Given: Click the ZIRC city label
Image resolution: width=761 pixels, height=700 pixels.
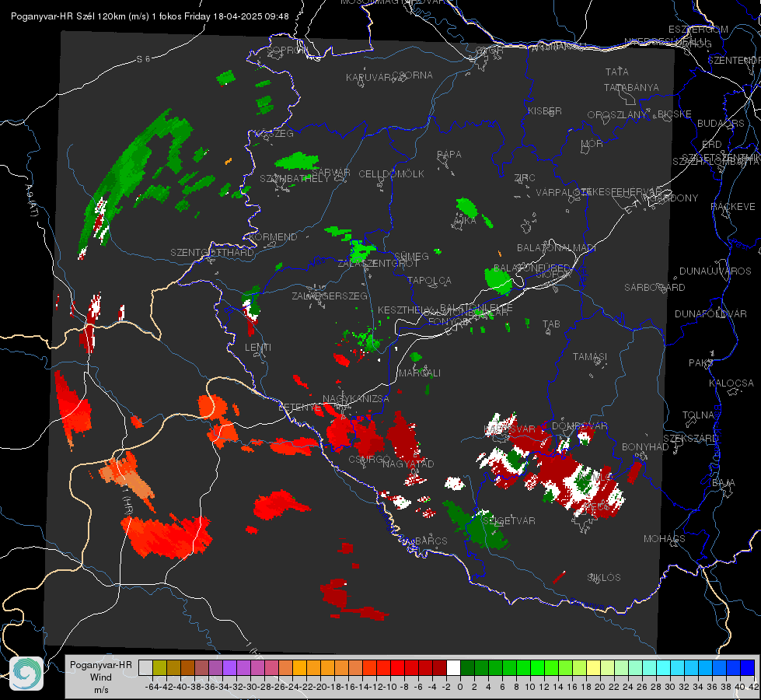Looking at the screenshot, I should (525, 178).
